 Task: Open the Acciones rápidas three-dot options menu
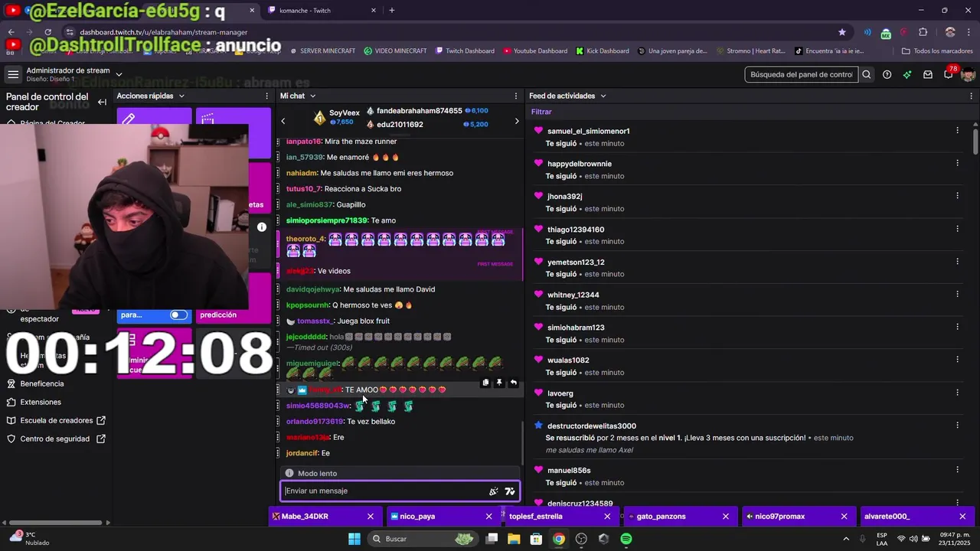[x=267, y=96]
